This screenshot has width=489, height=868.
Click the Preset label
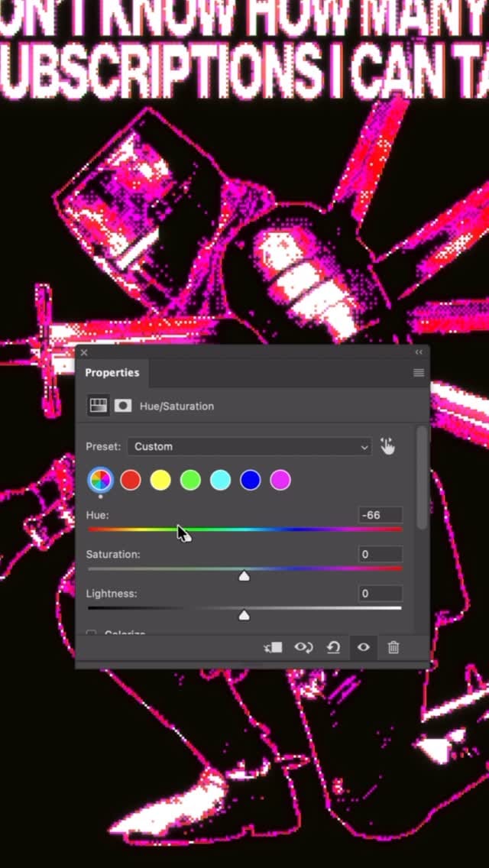[x=103, y=447]
